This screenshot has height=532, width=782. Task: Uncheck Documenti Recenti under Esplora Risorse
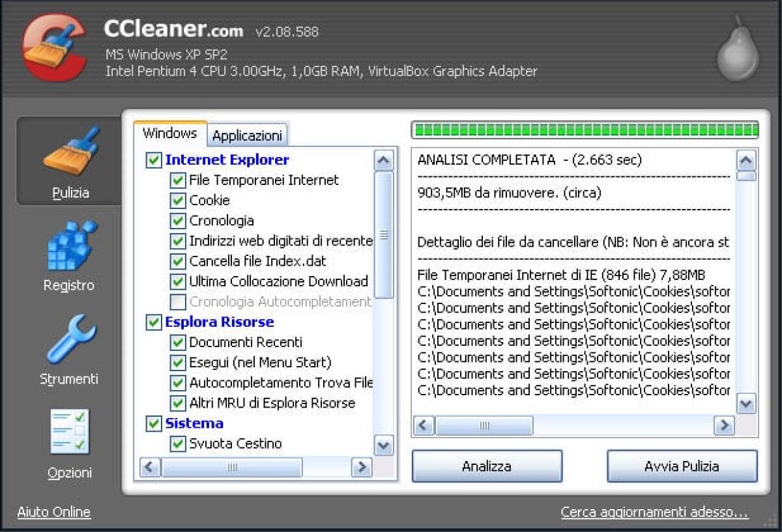pyautogui.click(x=177, y=343)
